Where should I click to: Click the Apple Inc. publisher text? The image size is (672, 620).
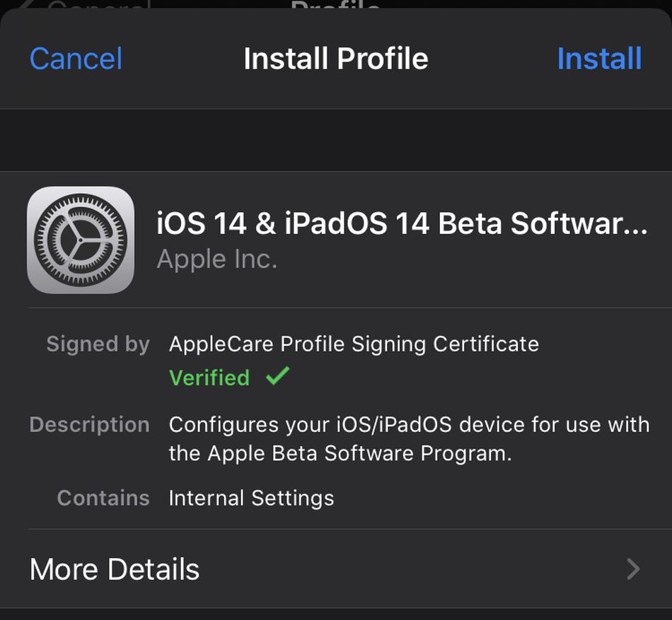pos(216,259)
